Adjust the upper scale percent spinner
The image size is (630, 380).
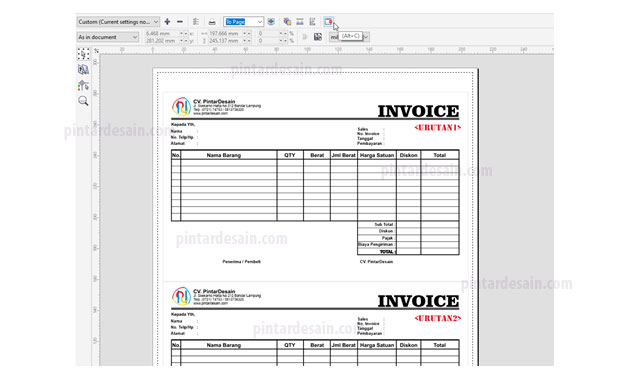[x=283, y=33]
